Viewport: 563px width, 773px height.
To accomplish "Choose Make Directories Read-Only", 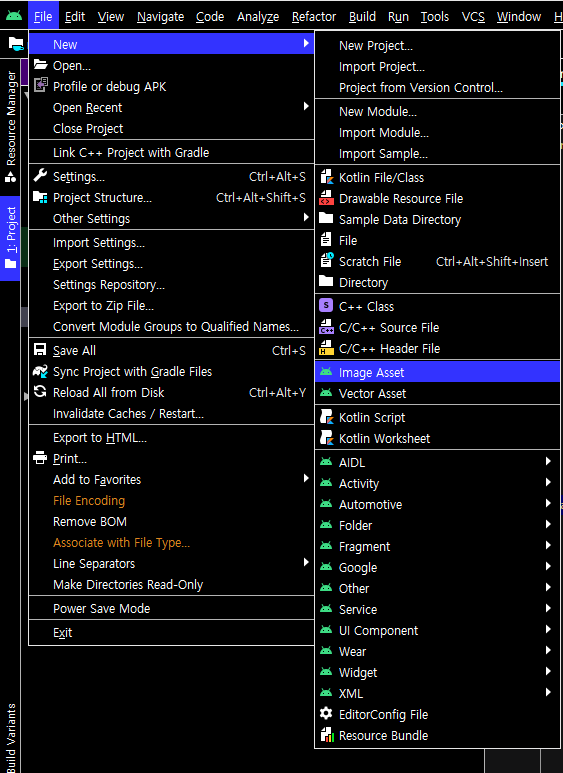I will (172, 585).
